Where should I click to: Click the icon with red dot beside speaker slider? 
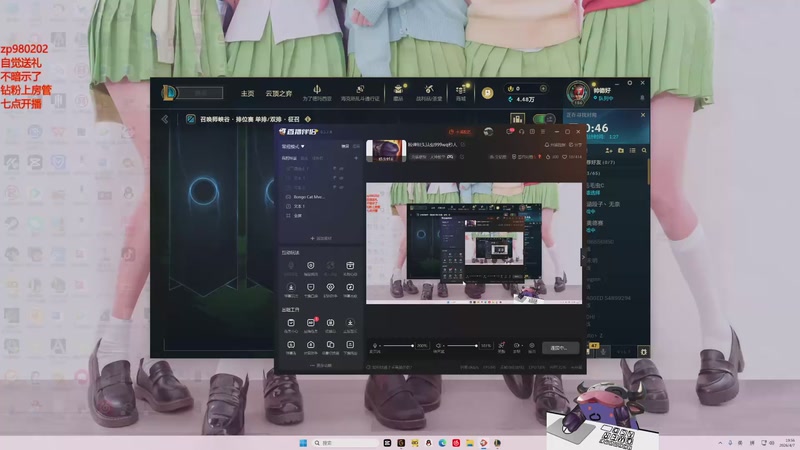point(501,347)
